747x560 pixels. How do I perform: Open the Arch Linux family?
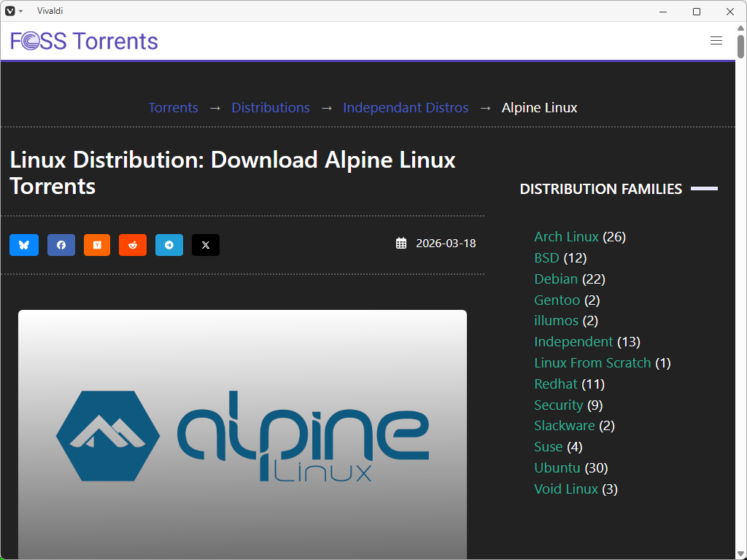(x=566, y=237)
